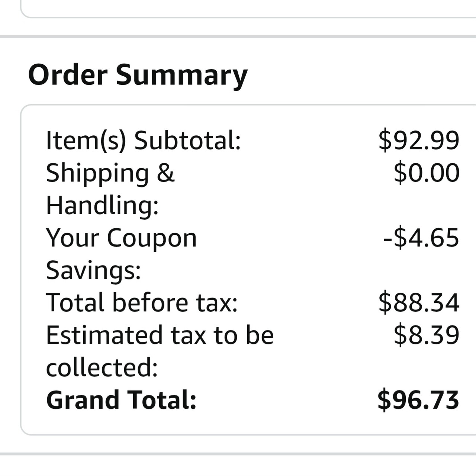Select the $0.00 shipping amount
This screenshot has width=476, height=476.
pos(427,173)
